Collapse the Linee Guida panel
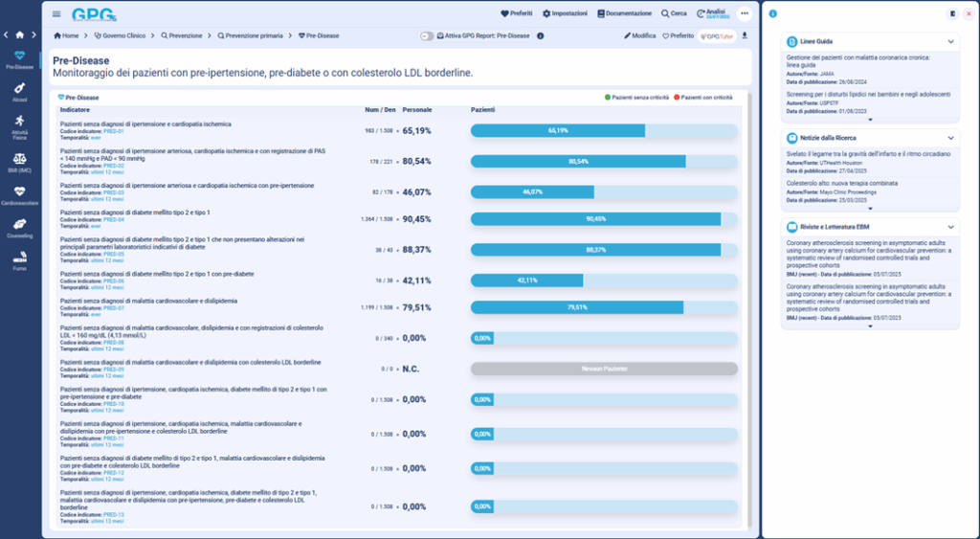 tap(950, 42)
